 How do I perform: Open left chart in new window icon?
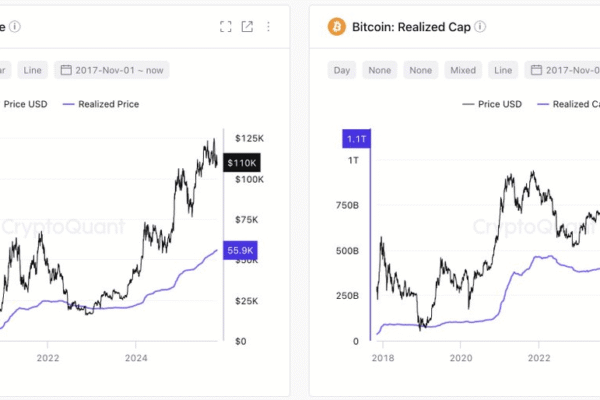coord(247,26)
